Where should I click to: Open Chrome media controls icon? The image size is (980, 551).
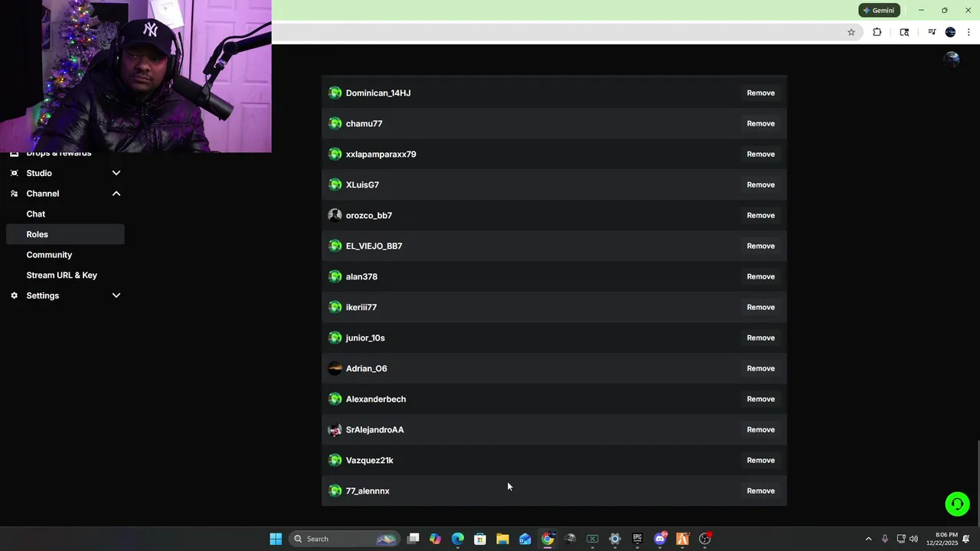pos(932,32)
